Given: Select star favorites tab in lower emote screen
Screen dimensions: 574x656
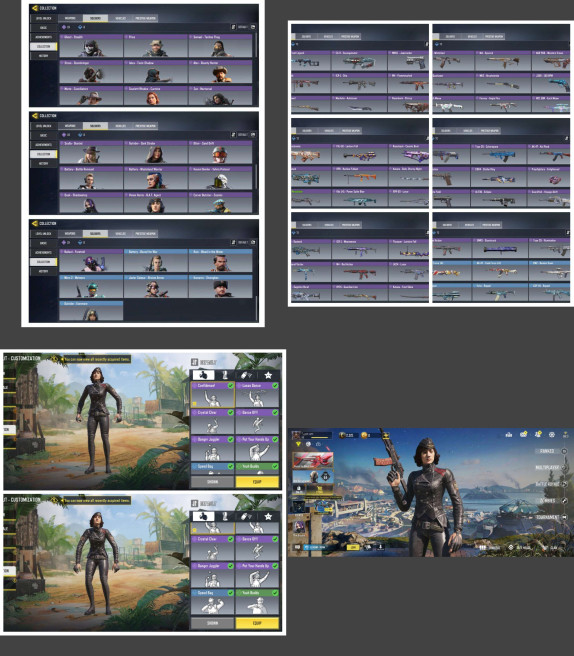Looking at the screenshot, I should pyautogui.click(x=268, y=517).
